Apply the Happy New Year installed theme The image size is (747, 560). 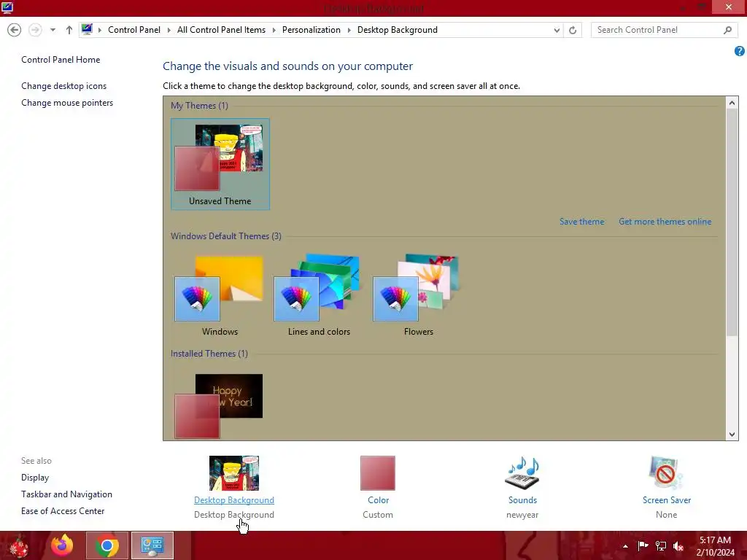[219, 405]
